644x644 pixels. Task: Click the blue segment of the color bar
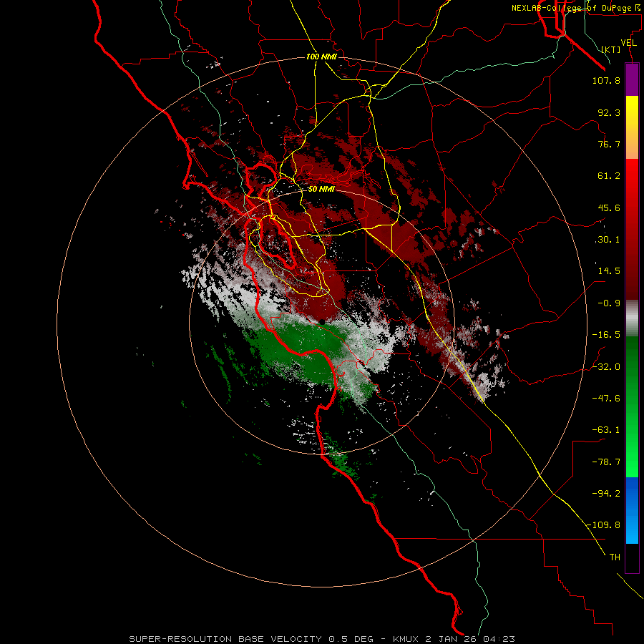point(632,510)
